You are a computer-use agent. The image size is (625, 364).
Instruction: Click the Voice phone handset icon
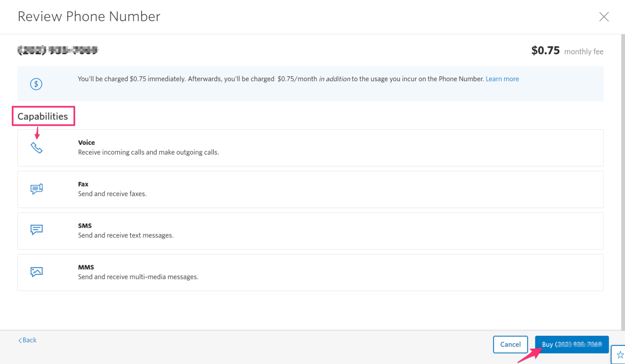pyautogui.click(x=36, y=148)
